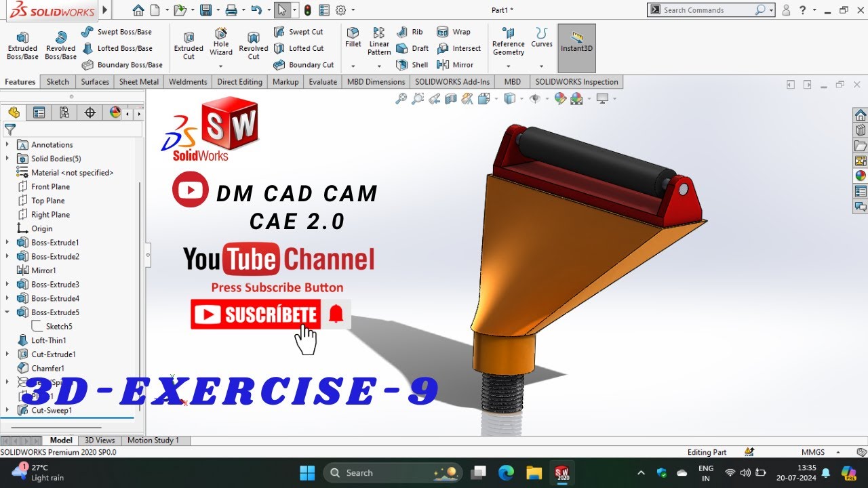Open Edit Appearance color ball
This screenshot has width=868, height=488.
coord(560,99)
